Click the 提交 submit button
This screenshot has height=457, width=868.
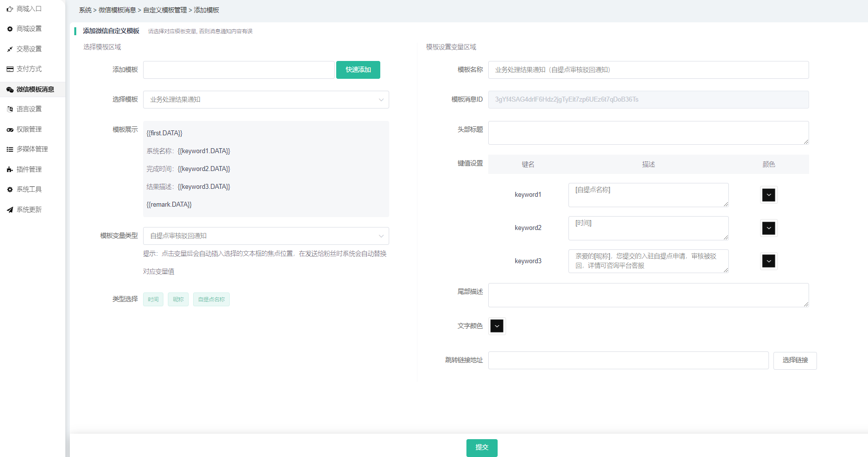[x=482, y=448]
